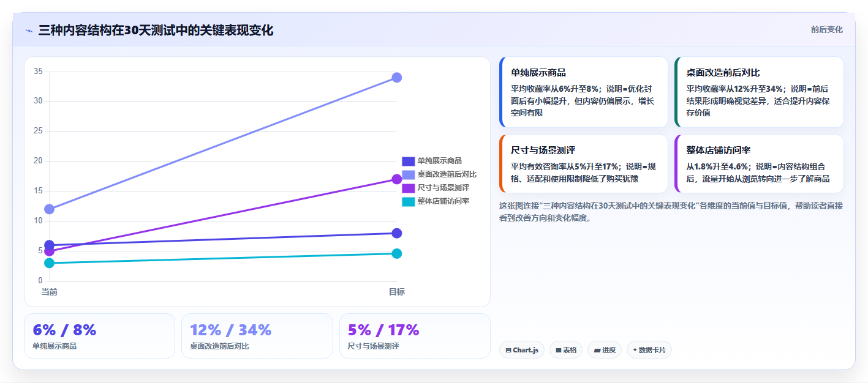Click the chart title 三种内容结构在30天测试中的关键表现变化
This screenshot has height=383, width=868.
click(156, 31)
